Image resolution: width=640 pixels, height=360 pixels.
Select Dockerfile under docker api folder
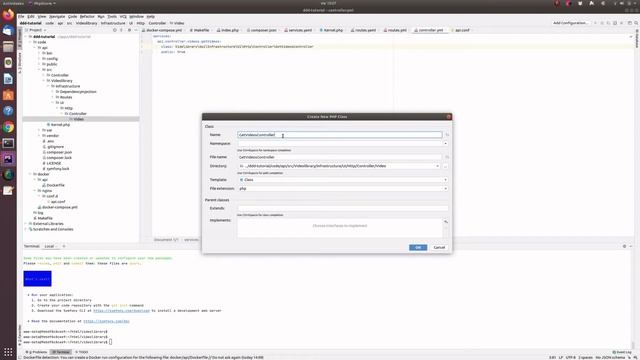(56, 185)
